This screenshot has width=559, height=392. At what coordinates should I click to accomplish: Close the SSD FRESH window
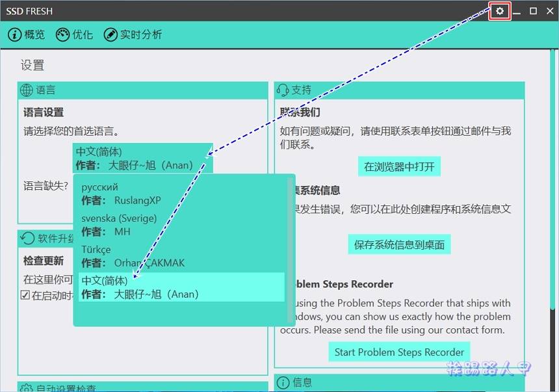[550, 11]
